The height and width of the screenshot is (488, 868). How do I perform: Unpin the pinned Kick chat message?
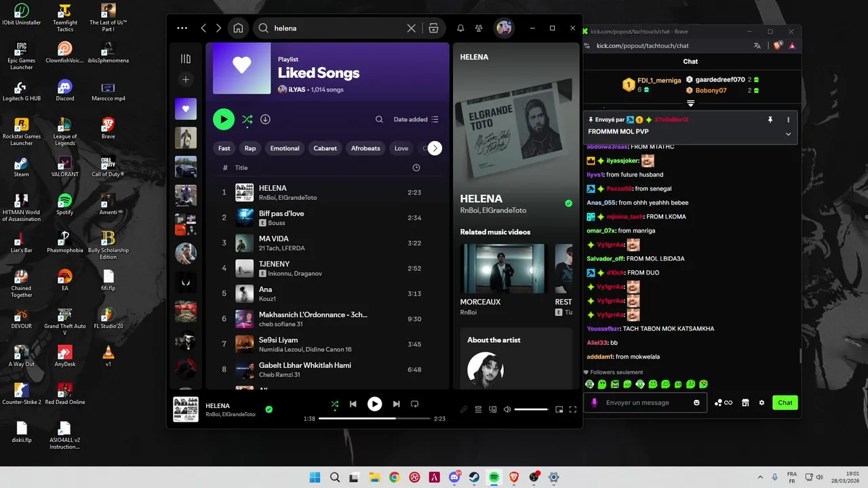(770, 119)
